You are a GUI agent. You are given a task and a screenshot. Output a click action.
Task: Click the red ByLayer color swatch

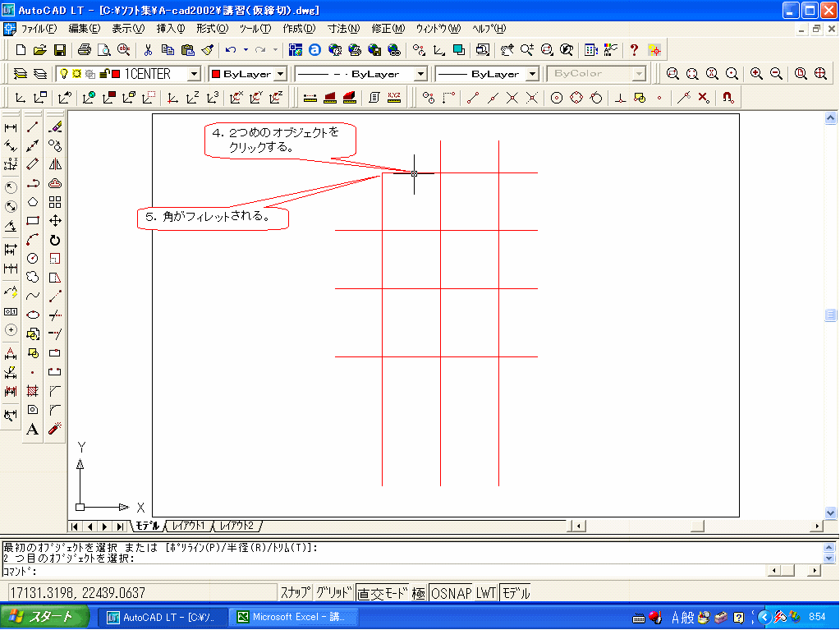[x=215, y=74]
